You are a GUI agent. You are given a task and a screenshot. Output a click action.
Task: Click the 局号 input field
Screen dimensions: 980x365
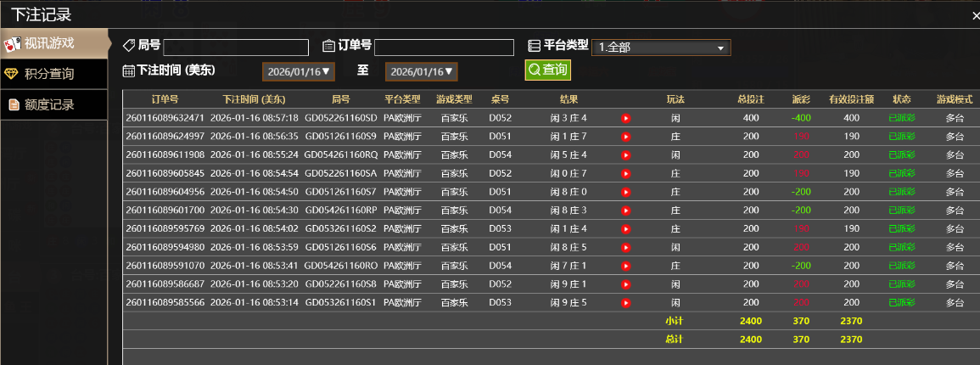(x=236, y=48)
